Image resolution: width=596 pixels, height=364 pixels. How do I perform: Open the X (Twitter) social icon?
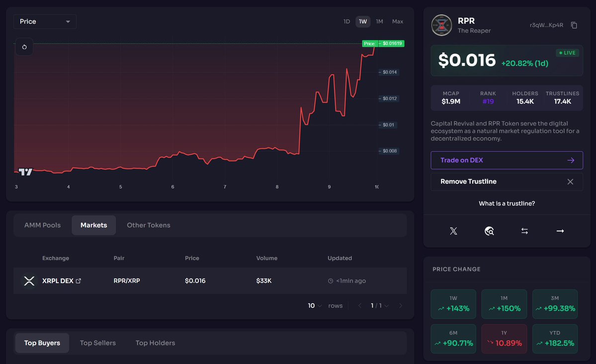(453, 231)
